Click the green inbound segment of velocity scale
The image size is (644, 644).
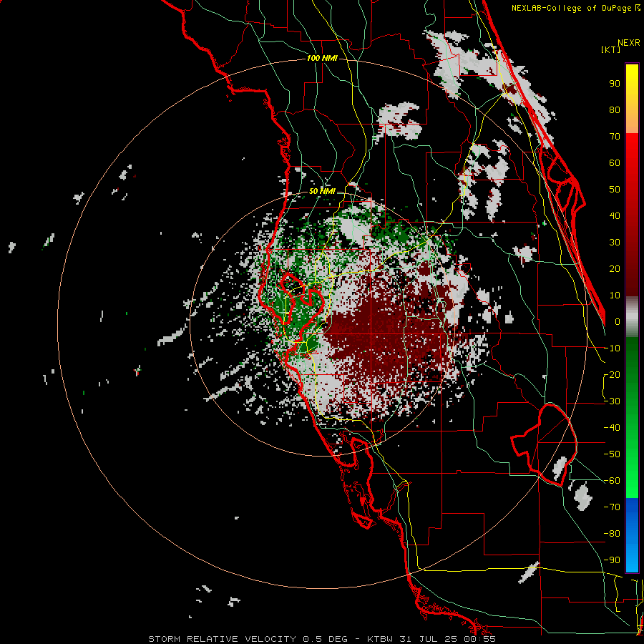(x=632, y=417)
